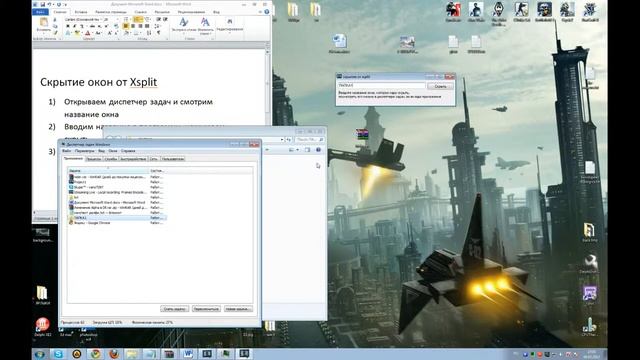This screenshot has height=360, width=640.
Task: Switch to the Службы tab in Task Manager
Action: (111, 159)
